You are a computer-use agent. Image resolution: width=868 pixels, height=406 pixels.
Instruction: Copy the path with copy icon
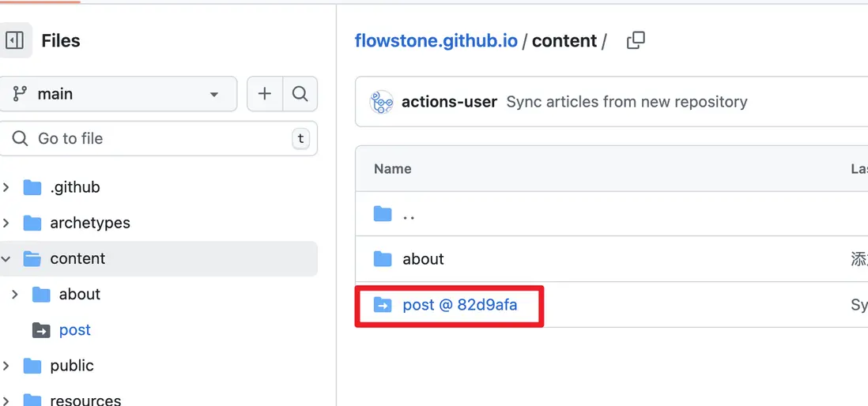[x=636, y=41]
